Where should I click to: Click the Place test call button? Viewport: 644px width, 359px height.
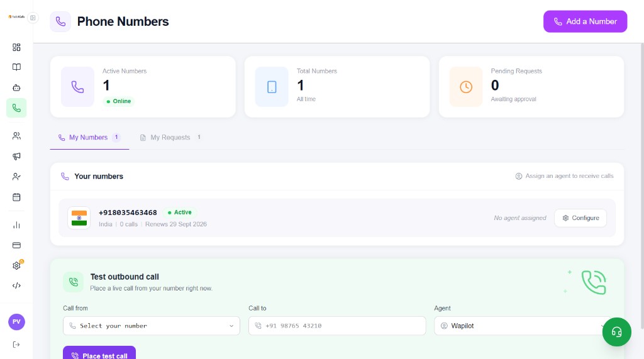click(99, 354)
